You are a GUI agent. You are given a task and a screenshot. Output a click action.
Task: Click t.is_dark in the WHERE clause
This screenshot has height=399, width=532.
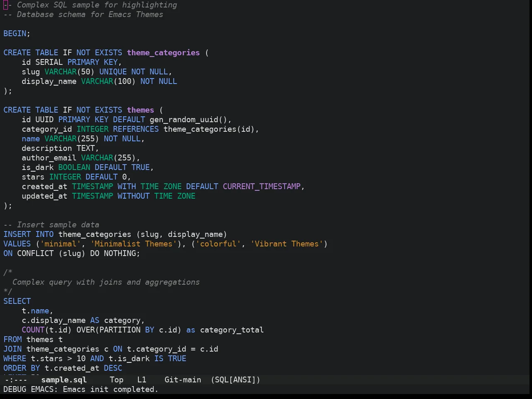click(129, 358)
